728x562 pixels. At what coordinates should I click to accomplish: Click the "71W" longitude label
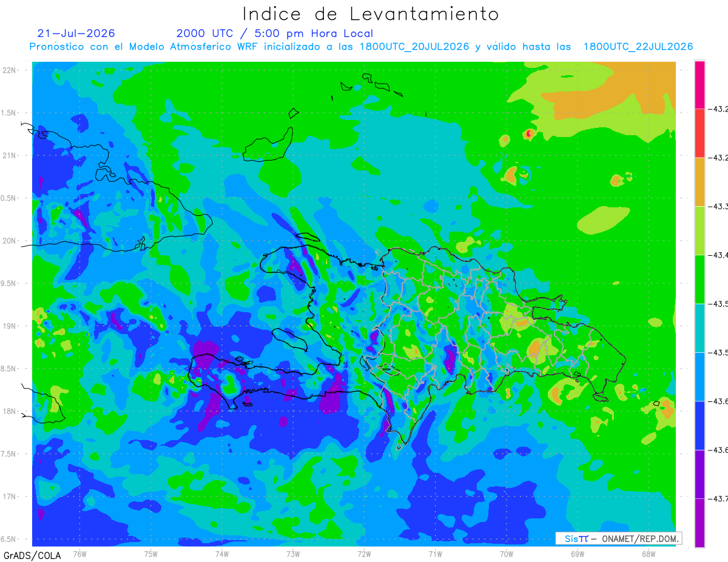(435, 553)
